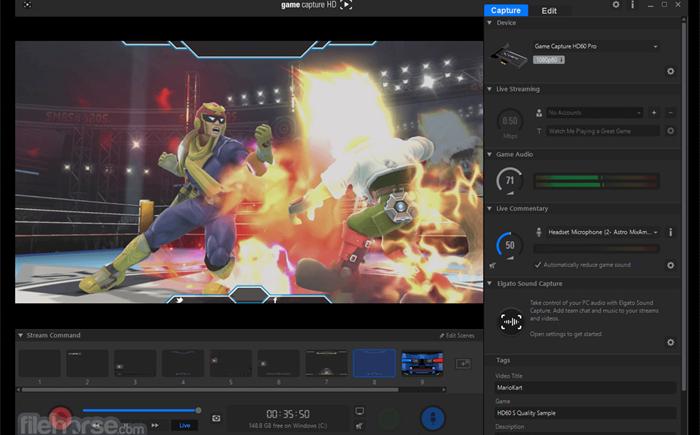Screen dimensions: 700x435
Task: Adjust the Live Commentary volume dial 50
Action: [x=510, y=245]
